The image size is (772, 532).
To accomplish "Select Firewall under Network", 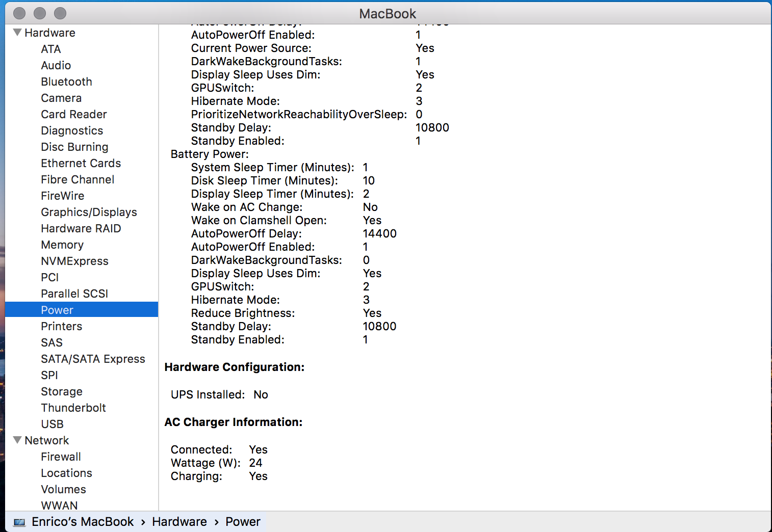I will pos(61,457).
